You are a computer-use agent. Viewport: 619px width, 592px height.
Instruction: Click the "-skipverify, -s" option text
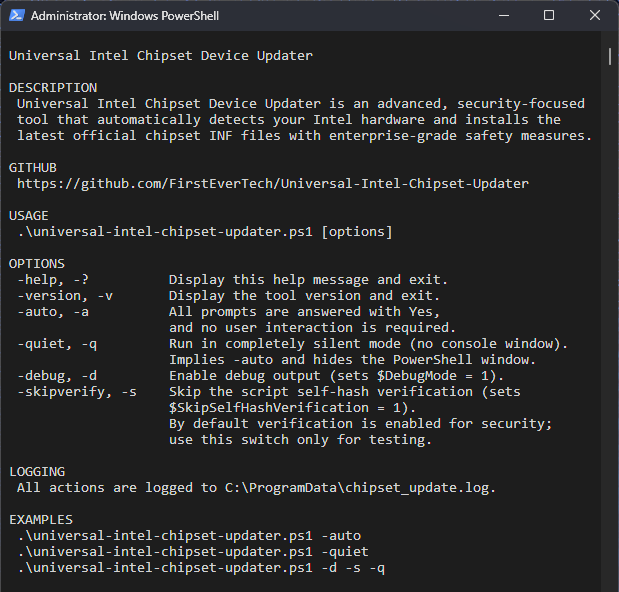click(x=76, y=392)
